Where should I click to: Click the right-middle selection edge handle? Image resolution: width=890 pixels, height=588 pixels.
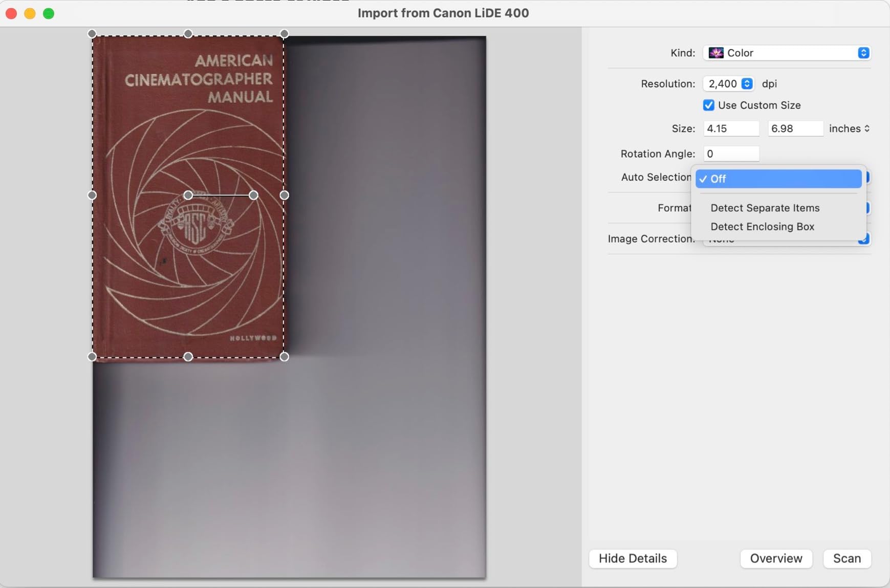[x=285, y=195]
